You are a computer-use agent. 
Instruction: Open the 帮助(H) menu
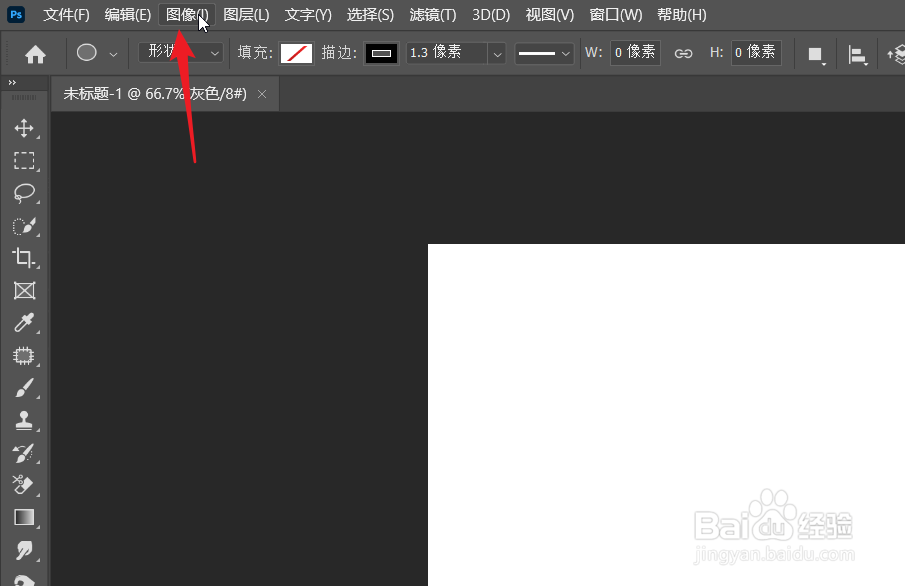tap(682, 14)
